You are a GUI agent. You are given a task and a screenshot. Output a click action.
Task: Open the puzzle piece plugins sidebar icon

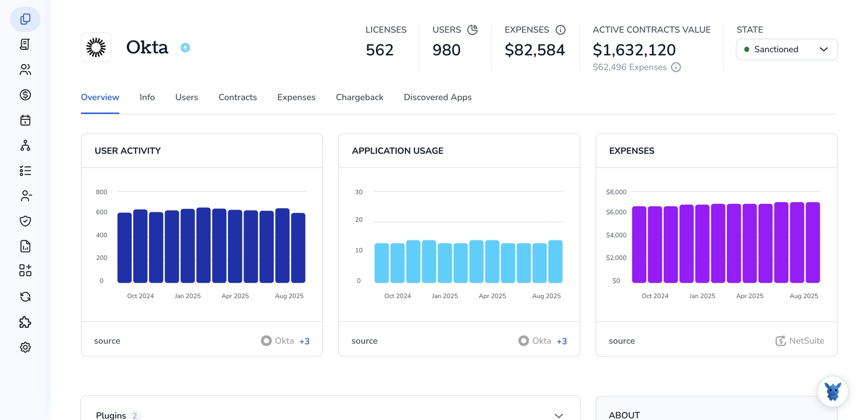point(25,322)
